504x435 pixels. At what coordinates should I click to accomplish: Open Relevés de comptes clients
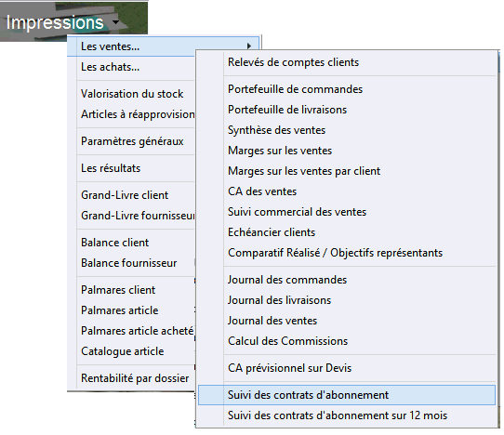[293, 62]
